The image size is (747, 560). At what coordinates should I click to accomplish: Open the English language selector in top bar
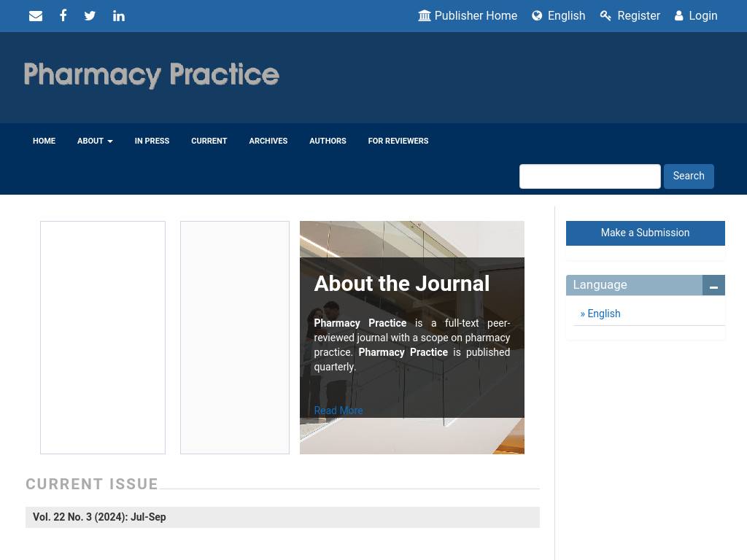pos(558,16)
